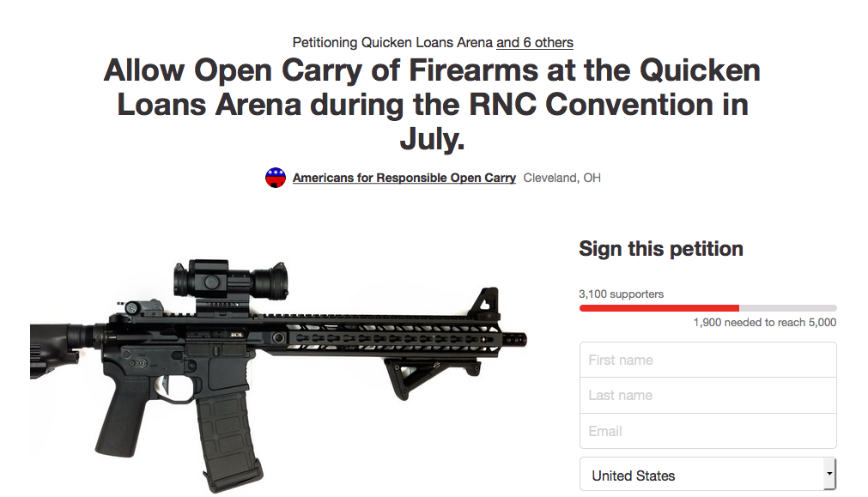
Task: Open the United States country dropdown
Action: (700, 475)
